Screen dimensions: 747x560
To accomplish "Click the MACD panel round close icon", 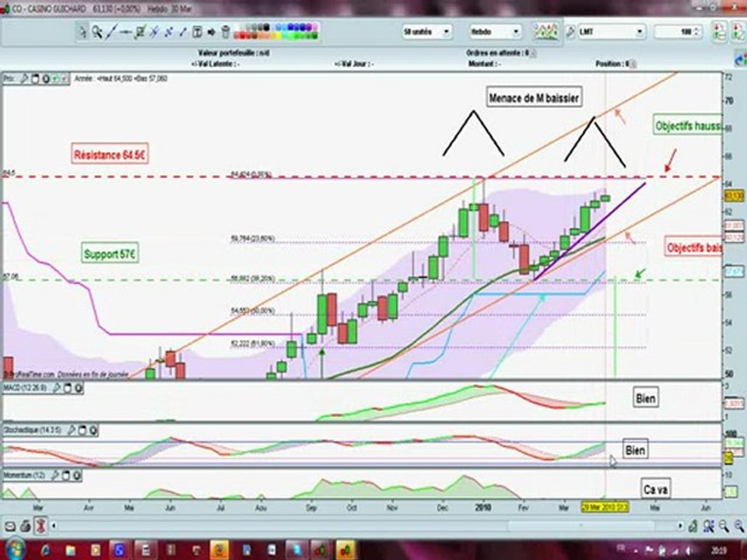I will coord(79,388).
